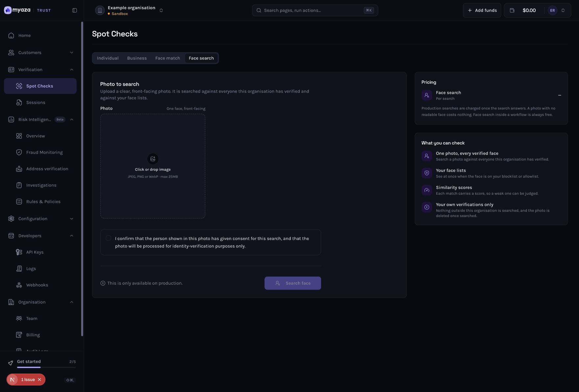Click the image upload icon
This screenshot has width=579, height=392.
click(x=153, y=159)
